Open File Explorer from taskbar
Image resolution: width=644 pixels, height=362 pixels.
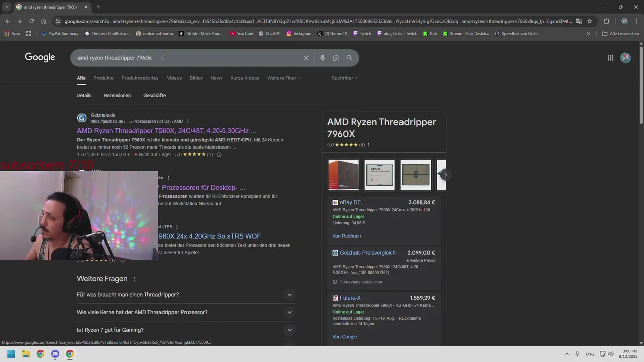pos(26,354)
